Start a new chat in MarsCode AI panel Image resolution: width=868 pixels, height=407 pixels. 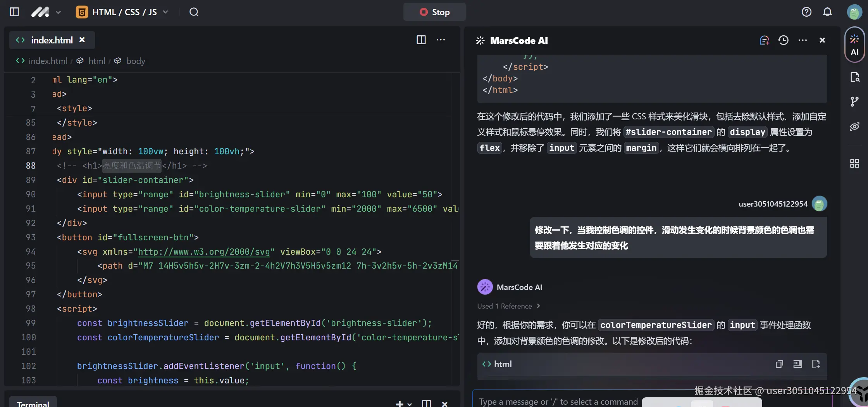point(764,40)
